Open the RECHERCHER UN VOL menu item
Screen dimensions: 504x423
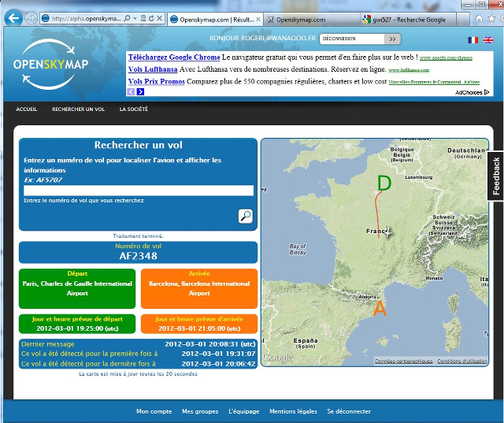[x=79, y=109]
